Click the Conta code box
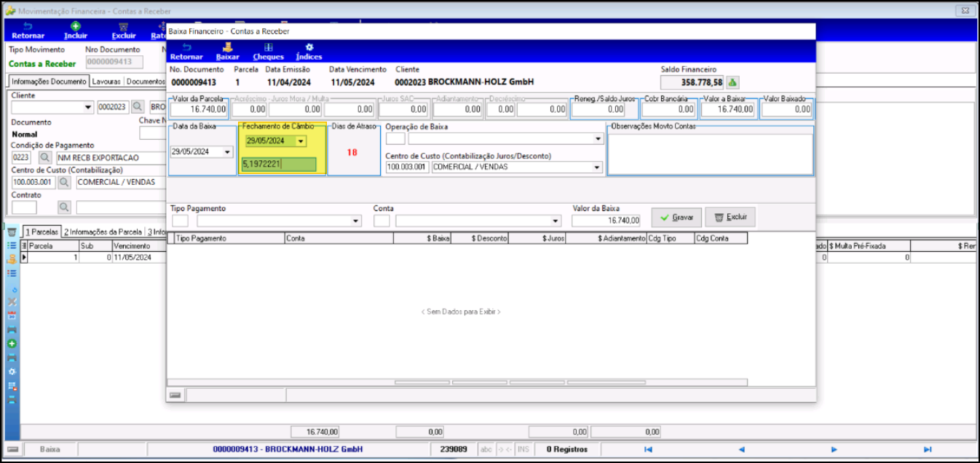 [382, 221]
